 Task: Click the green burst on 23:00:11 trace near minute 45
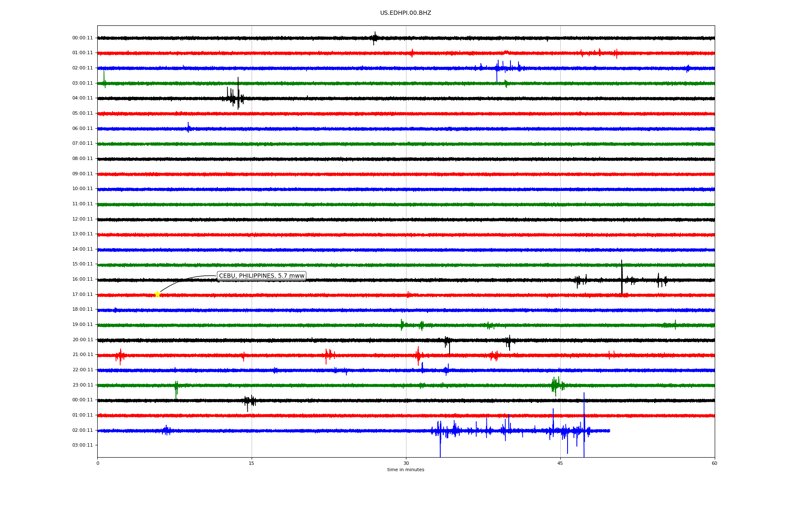point(556,385)
